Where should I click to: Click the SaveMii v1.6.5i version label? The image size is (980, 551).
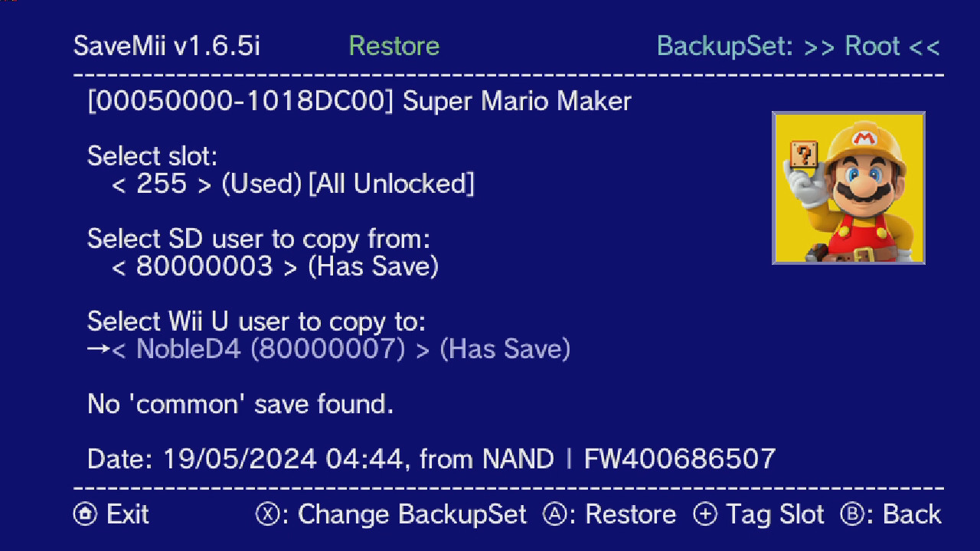pyautogui.click(x=165, y=46)
